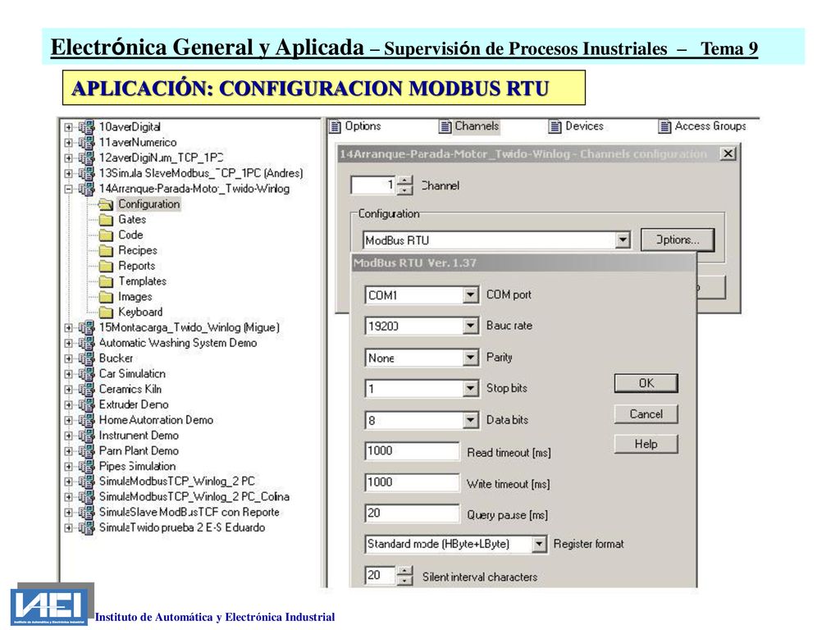
Task: Open the Gates folder icon
Action: 106,220
